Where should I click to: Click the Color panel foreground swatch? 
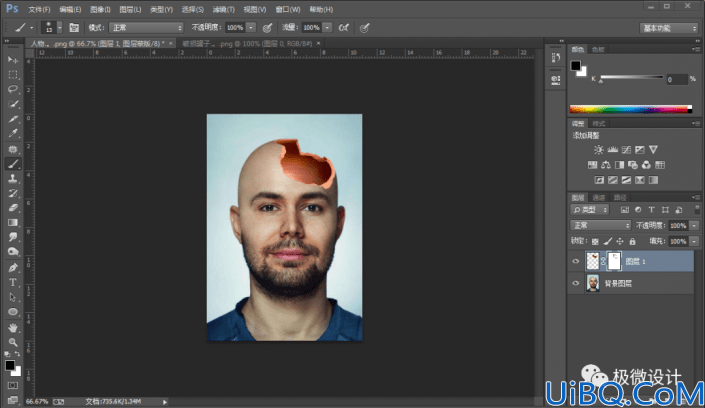576,66
